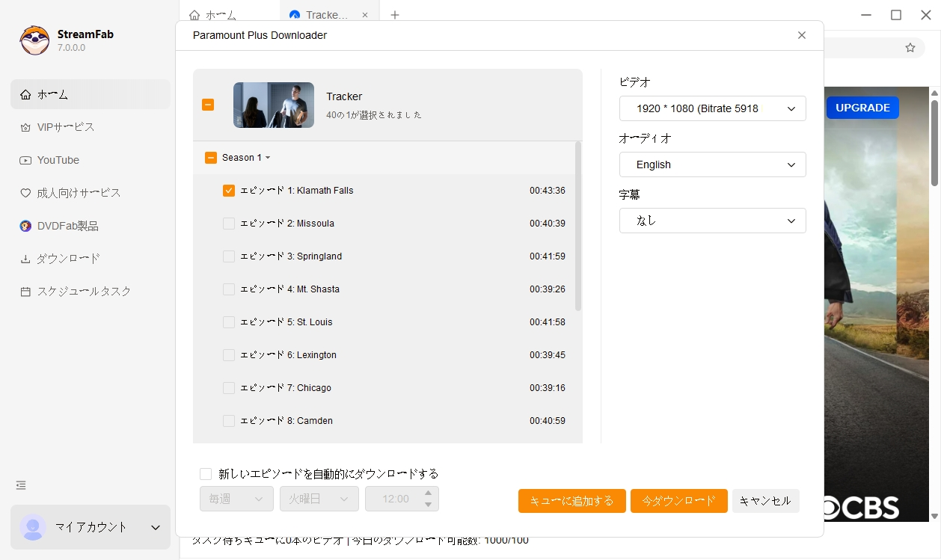The image size is (941, 560).
Task: Open a new tab with plus button
Action: (395, 15)
